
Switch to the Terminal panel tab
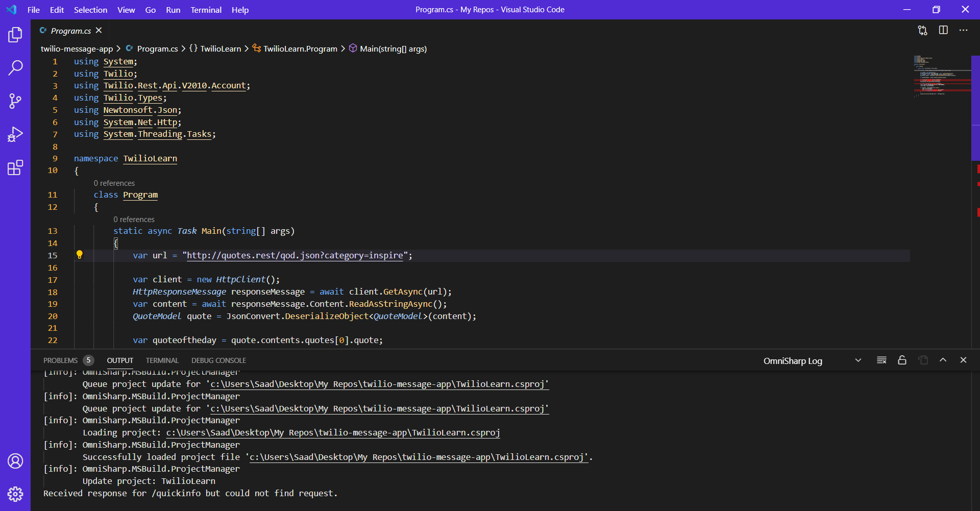coord(162,360)
